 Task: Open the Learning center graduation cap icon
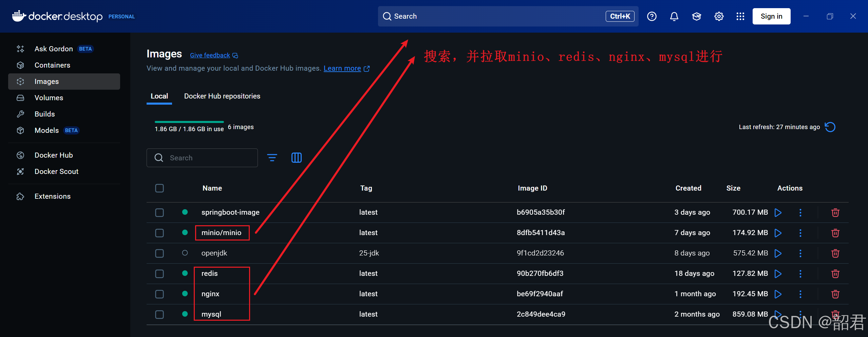696,16
